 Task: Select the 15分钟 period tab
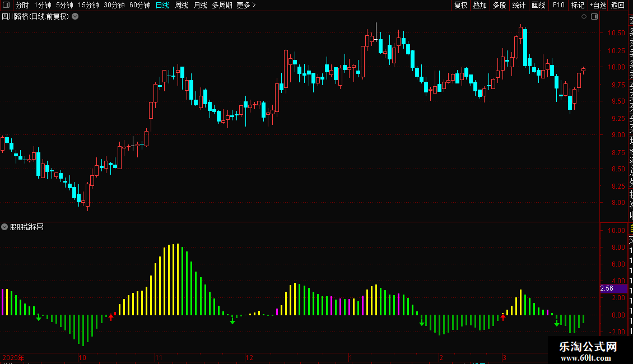point(89,5)
